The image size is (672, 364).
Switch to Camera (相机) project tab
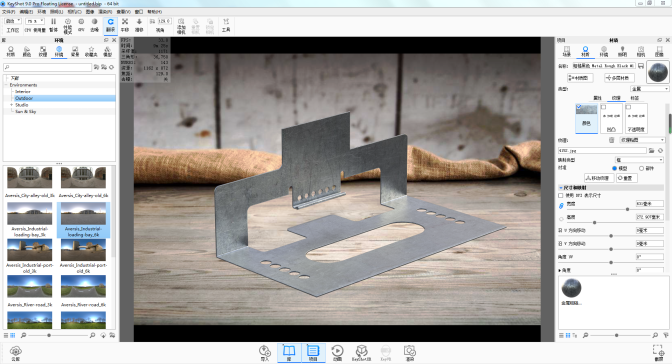click(x=641, y=51)
